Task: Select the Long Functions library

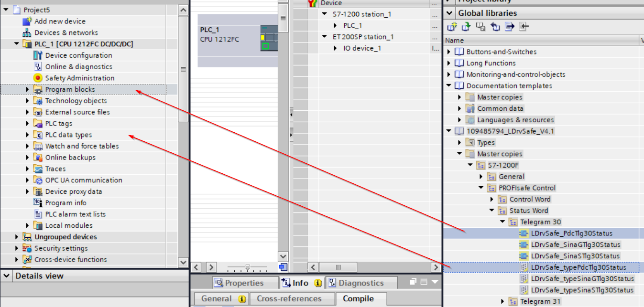Action: click(491, 63)
